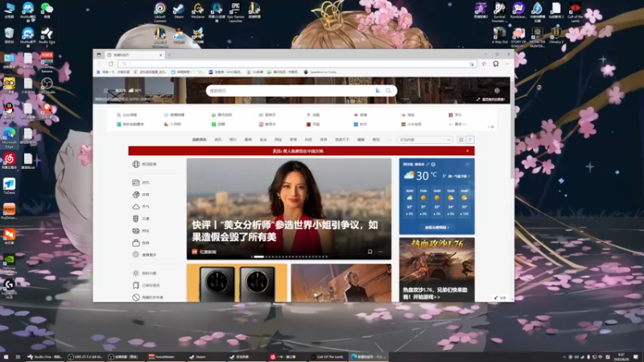644x362 pixels.
Task: Click the Edge browser refresh button
Action: tap(111, 64)
